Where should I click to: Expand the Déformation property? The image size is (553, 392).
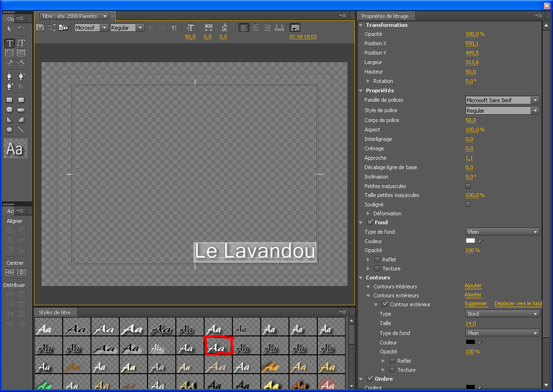368,213
